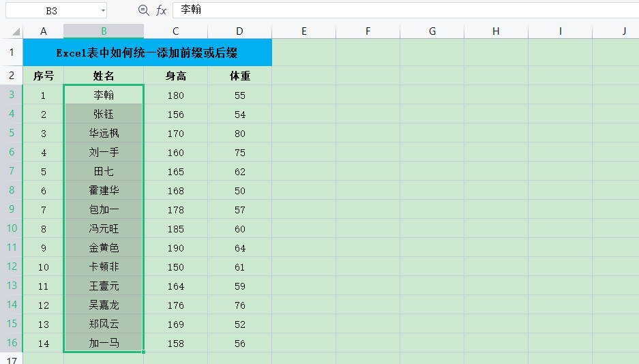The image size is (639, 364).
Task: Click the 体重 header cell
Action: point(239,76)
